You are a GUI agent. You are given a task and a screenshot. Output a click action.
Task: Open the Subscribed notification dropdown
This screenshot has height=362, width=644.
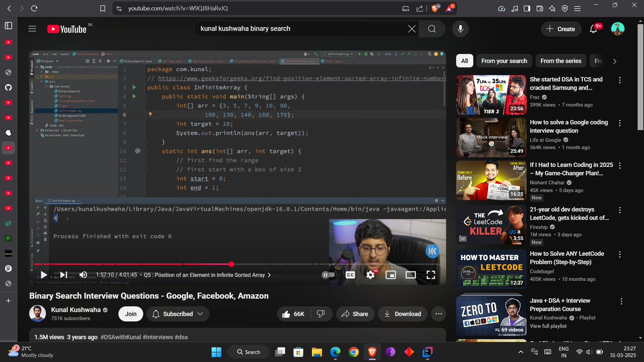tap(178, 314)
